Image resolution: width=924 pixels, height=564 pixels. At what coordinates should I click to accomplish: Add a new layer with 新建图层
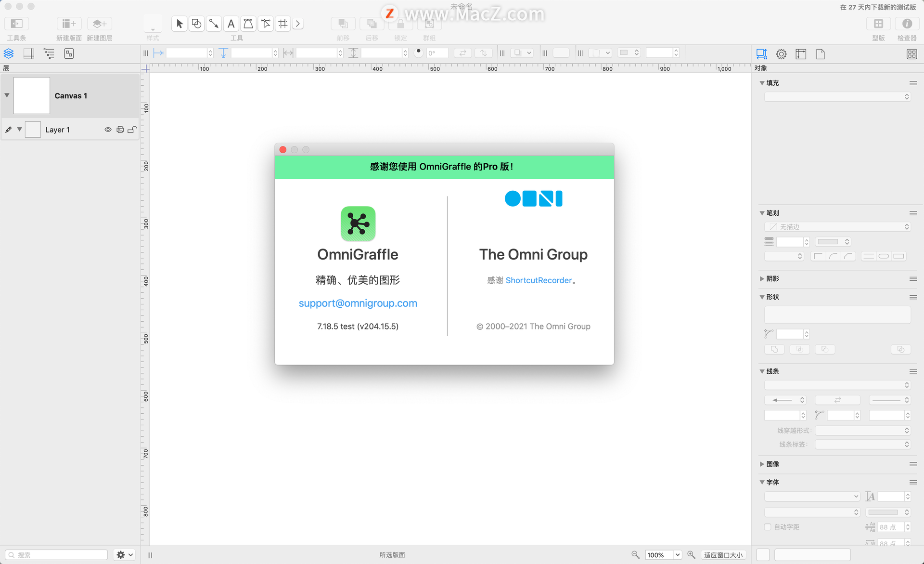(100, 24)
